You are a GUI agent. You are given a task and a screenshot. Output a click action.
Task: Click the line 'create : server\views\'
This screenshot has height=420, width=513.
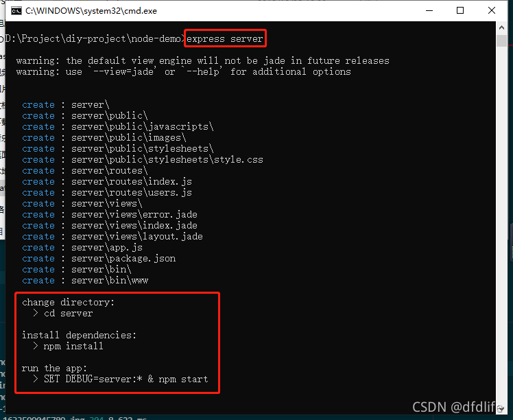tap(82, 204)
